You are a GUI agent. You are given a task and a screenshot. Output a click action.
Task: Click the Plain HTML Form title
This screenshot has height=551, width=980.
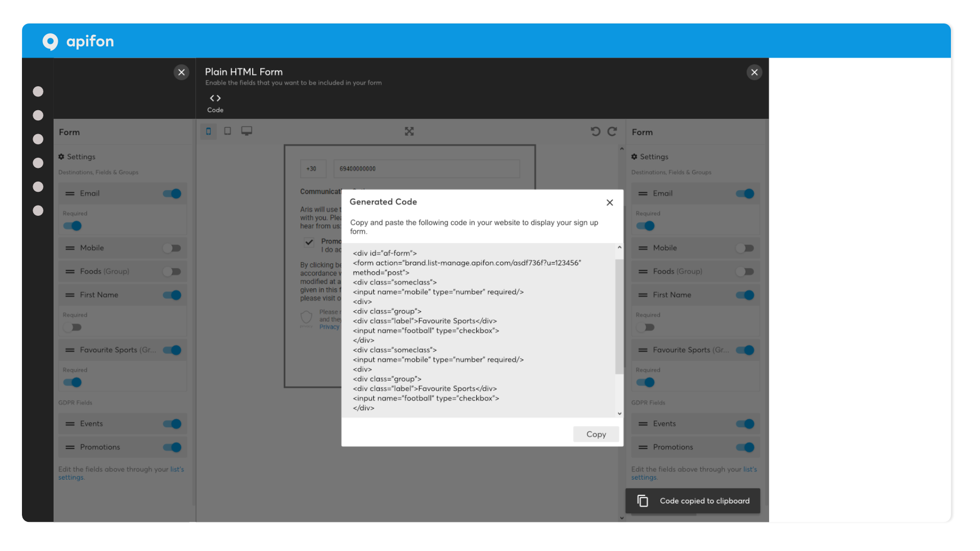[x=243, y=72]
